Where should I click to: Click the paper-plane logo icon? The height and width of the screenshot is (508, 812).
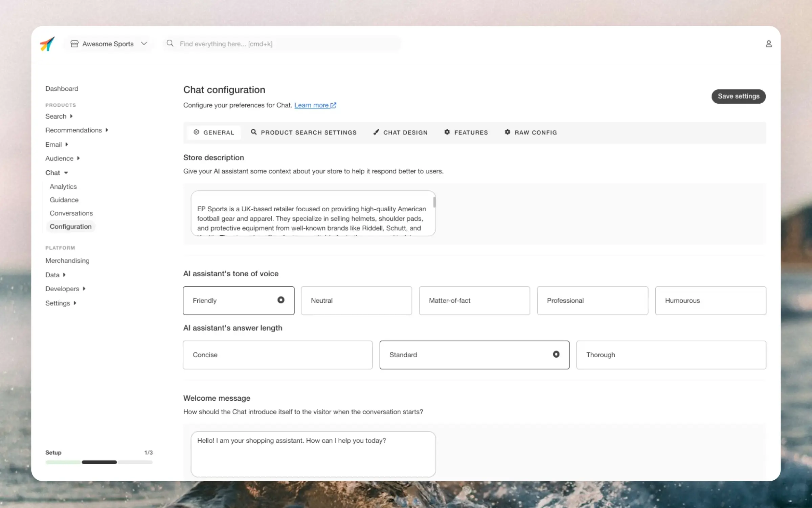pos(47,44)
